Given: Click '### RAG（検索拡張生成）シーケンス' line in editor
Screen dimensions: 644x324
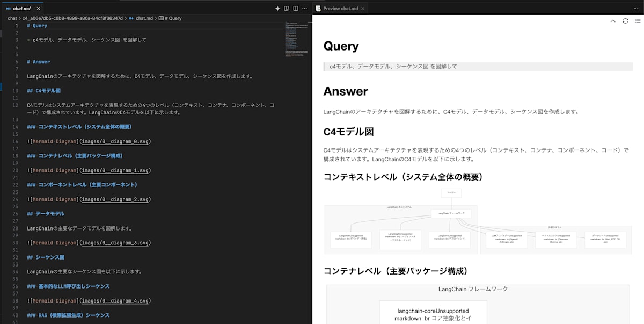Looking at the screenshot, I should 68,315.
